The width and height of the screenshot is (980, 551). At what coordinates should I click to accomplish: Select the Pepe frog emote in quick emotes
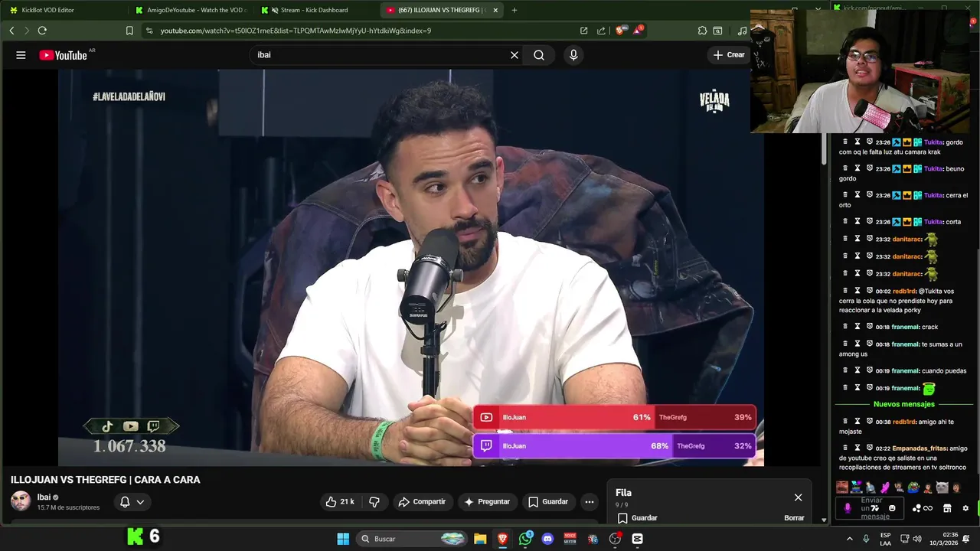pyautogui.click(x=913, y=487)
